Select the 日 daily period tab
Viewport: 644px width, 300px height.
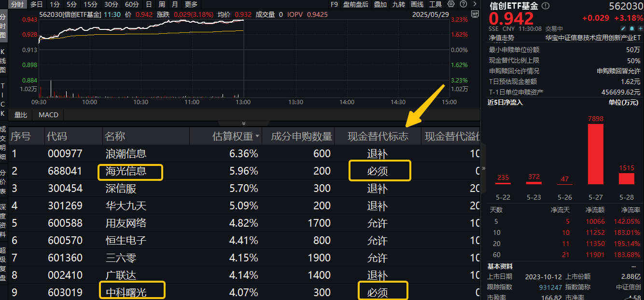[x=148, y=4]
